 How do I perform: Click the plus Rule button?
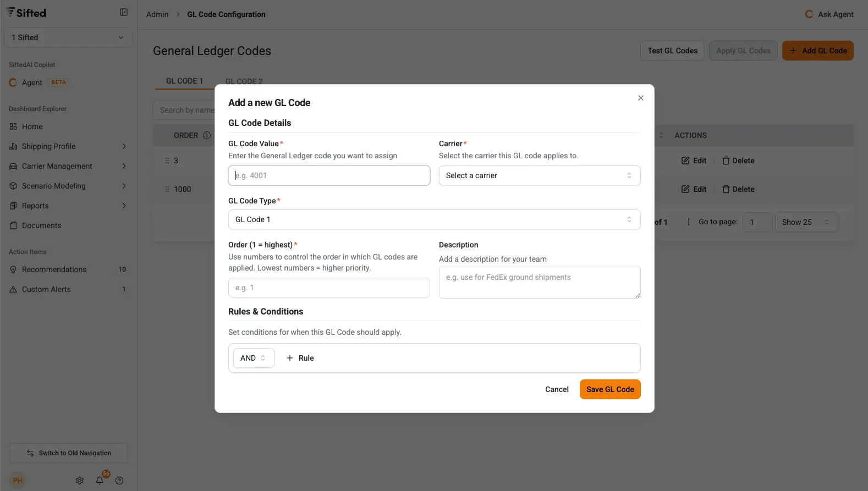click(x=300, y=358)
